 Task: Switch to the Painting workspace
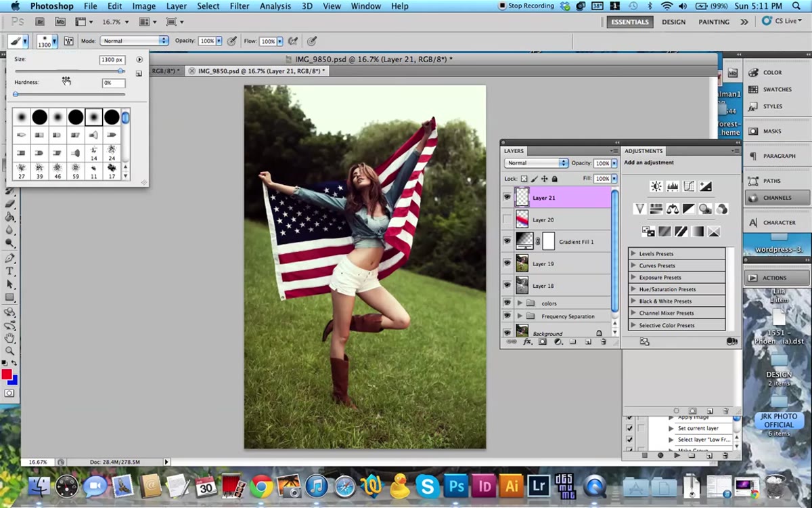click(714, 22)
